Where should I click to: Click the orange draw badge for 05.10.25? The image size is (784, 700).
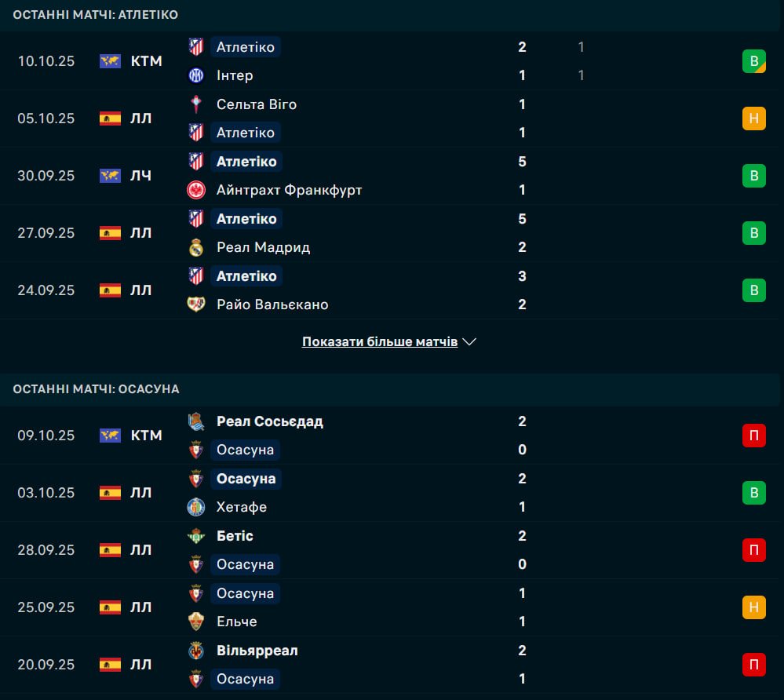pyautogui.click(x=753, y=118)
